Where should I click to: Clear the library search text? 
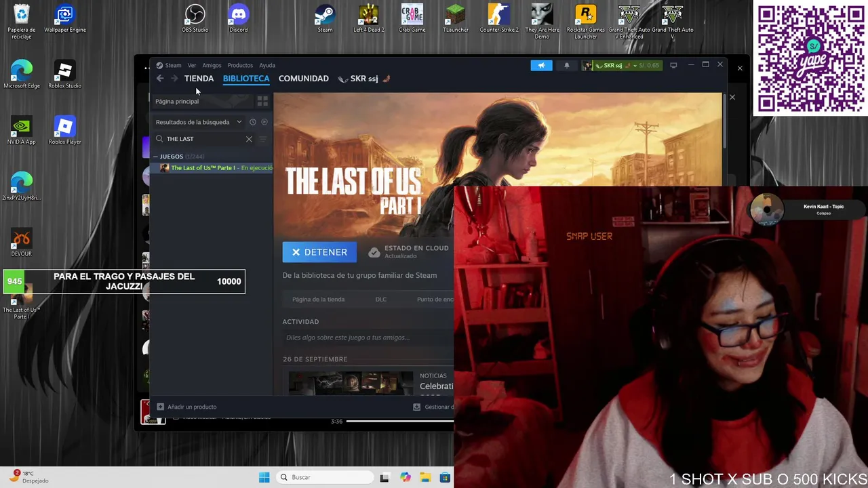click(x=249, y=139)
